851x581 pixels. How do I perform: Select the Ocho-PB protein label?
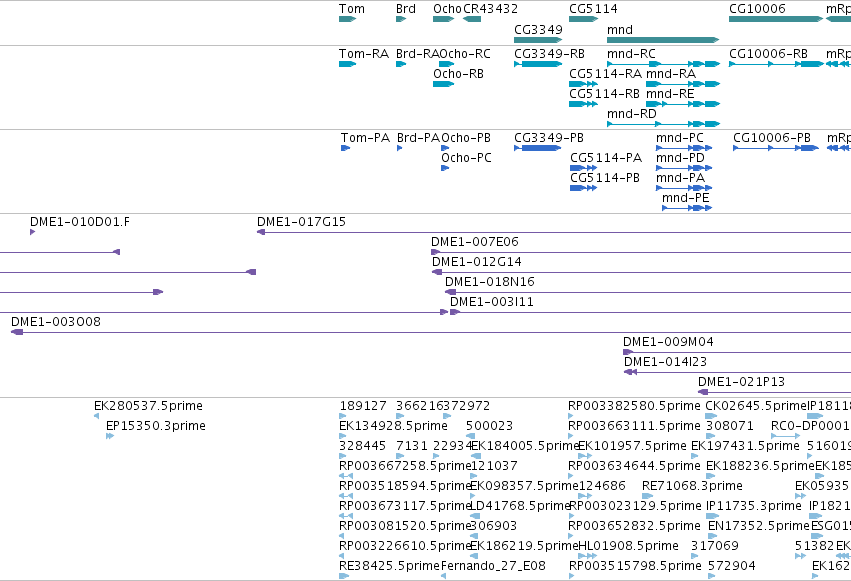pyautogui.click(x=466, y=138)
